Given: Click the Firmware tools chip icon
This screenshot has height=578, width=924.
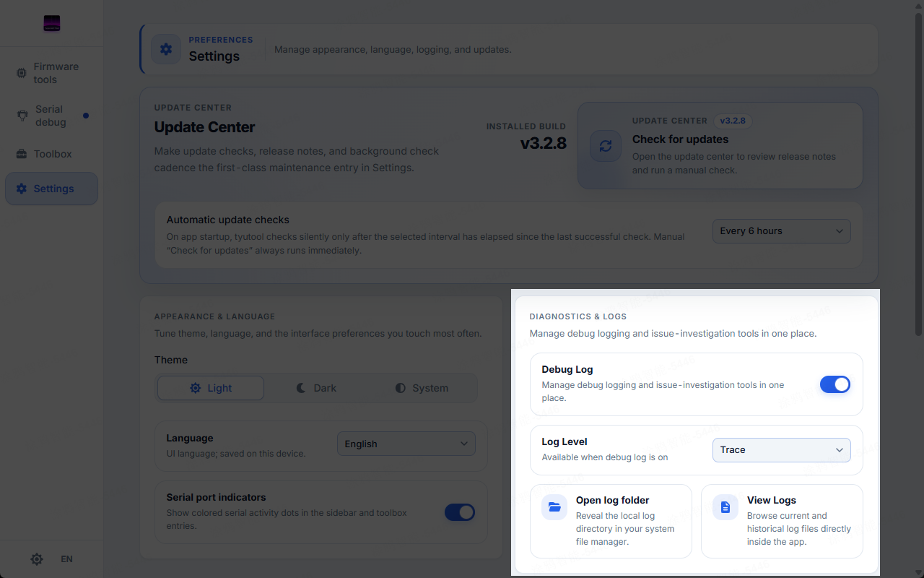Looking at the screenshot, I should [x=22, y=73].
